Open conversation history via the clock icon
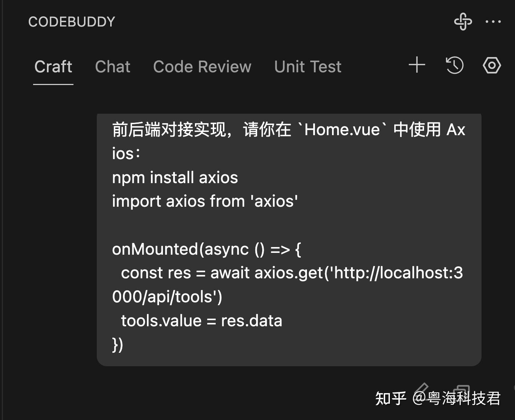This screenshot has width=515, height=420. click(x=454, y=66)
